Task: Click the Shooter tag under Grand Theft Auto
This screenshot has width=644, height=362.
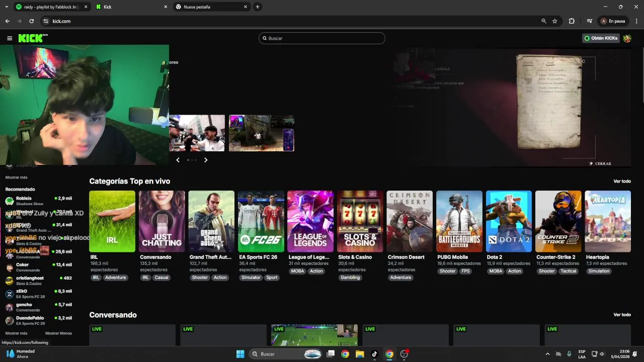Action: [x=200, y=278]
